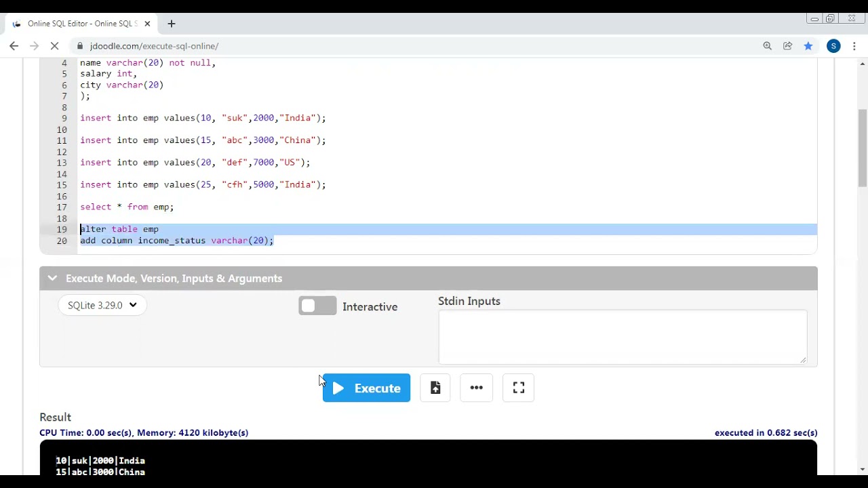The height and width of the screenshot is (488, 868).
Task: Click the Stdin Inputs text area
Action: (622, 337)
